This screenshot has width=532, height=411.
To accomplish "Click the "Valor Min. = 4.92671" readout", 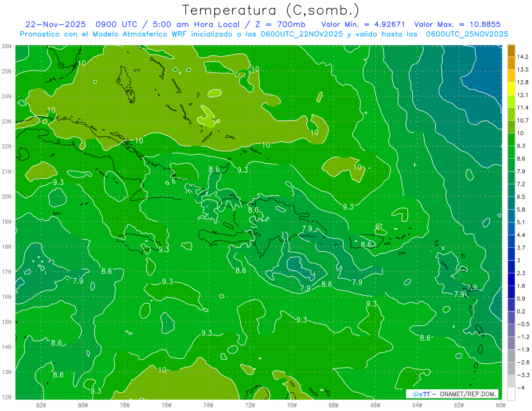I will (x=364, y=24).
